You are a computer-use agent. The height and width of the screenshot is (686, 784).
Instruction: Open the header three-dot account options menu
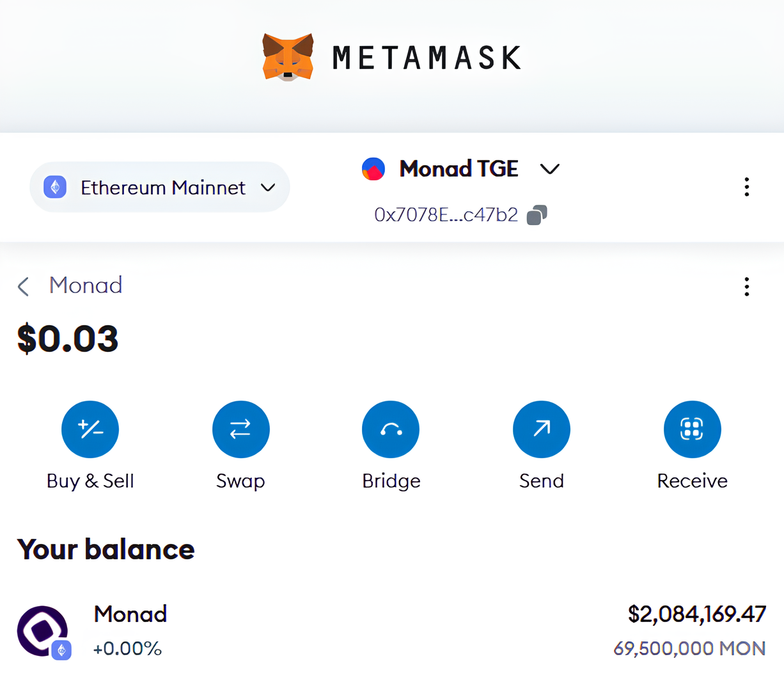point(746,187)
